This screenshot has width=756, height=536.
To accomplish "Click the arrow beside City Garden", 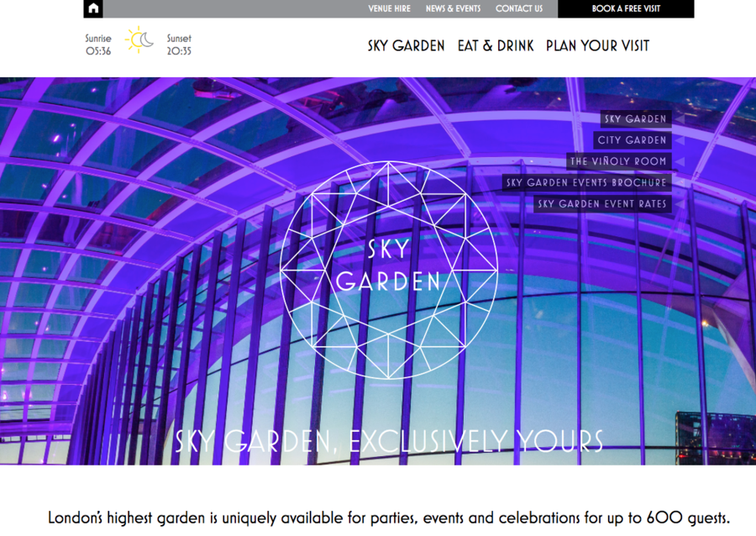I will pos(680,140).
